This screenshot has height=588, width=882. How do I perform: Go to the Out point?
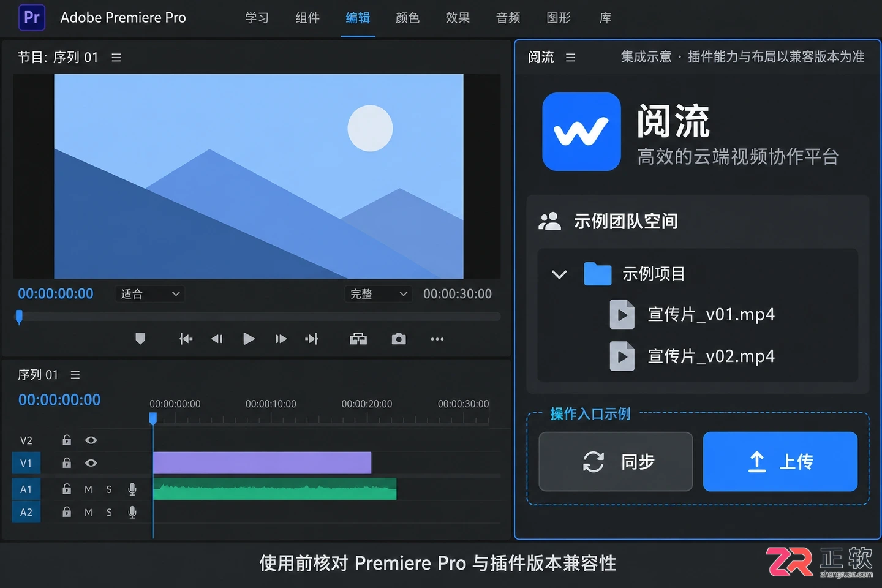pos(312,339)
